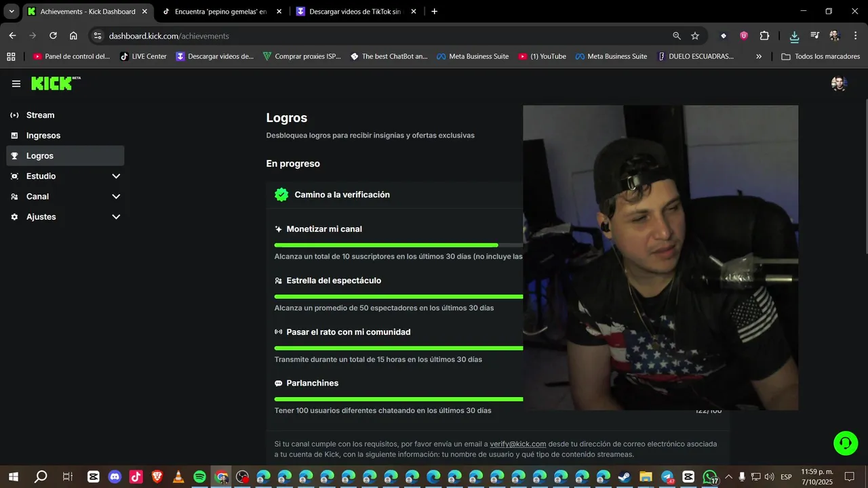The image size is (868, 488).
Task: Click the Pasar el rato con mi comunidad title
Action: [349, 332]
